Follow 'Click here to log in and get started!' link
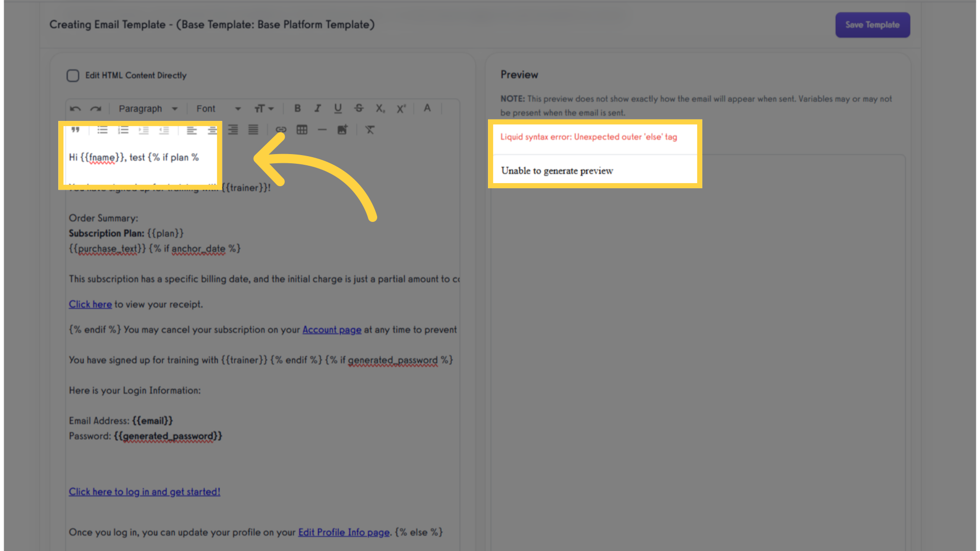980x551 pixels. (x=144, y=492)
